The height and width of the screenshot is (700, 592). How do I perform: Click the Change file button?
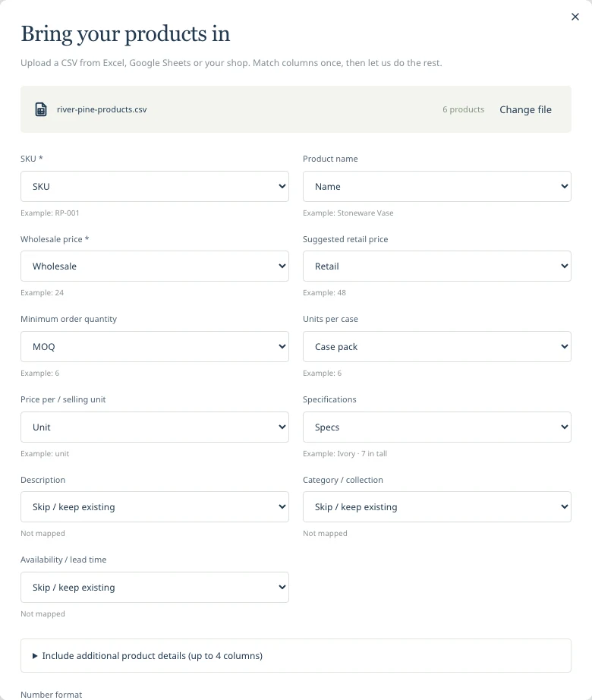tap(525, 109)
